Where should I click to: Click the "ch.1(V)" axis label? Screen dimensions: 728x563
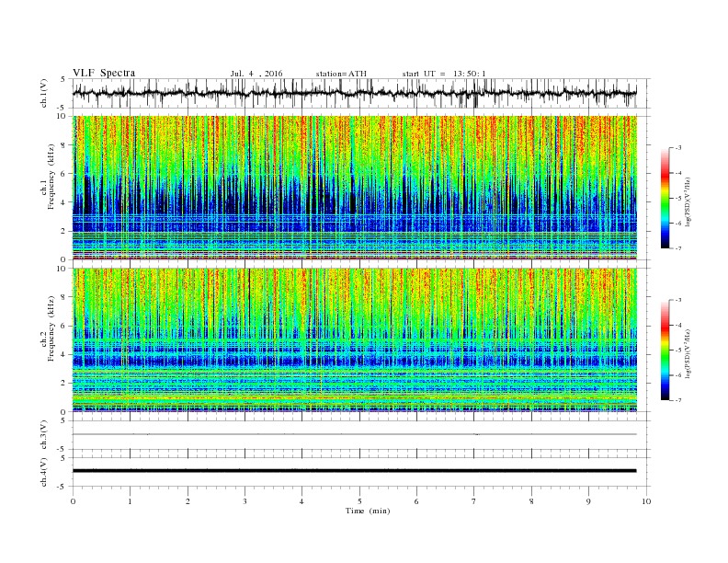(44, 94)
